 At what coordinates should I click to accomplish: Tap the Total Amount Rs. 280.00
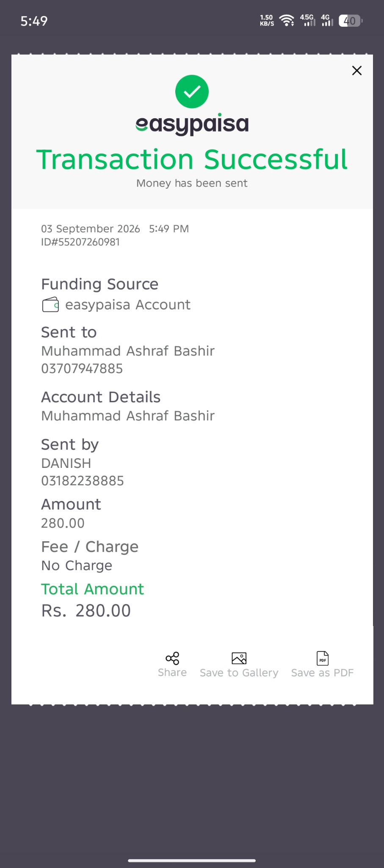[86, 611]
